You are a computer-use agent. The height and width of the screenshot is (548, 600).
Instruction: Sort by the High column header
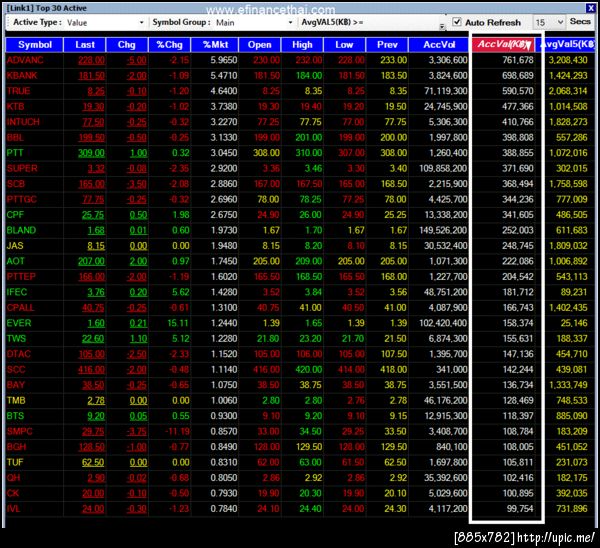point(302,45)
